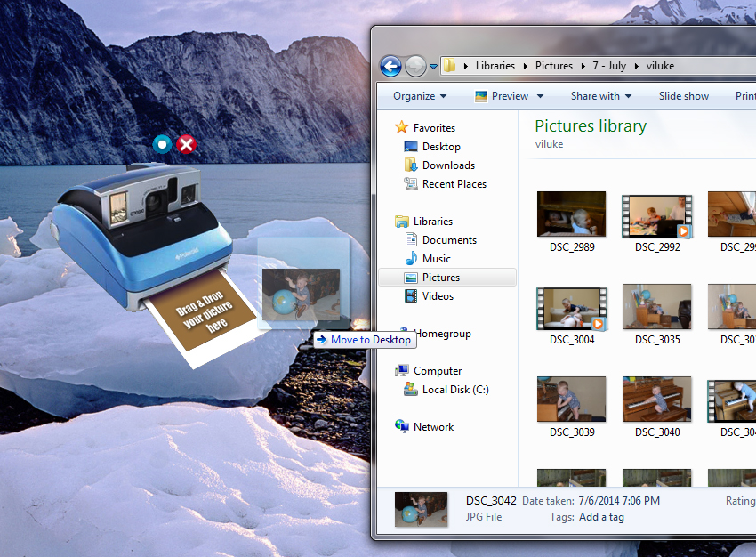Click the Local Disk (C:) drive icon

[x=410, y=389]
